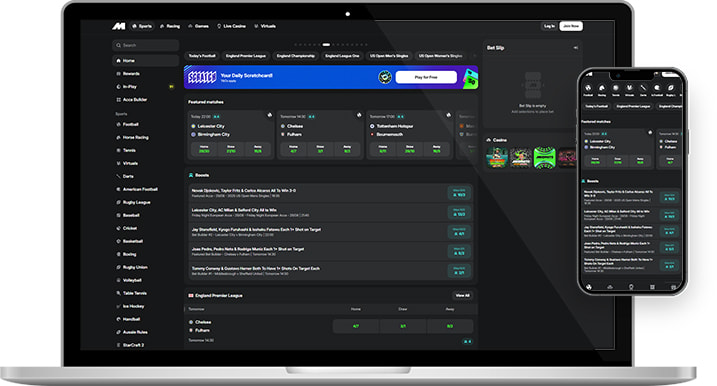Select the Cricket icon in sidebar
The image size is (717, 386).
click(118, 228)
